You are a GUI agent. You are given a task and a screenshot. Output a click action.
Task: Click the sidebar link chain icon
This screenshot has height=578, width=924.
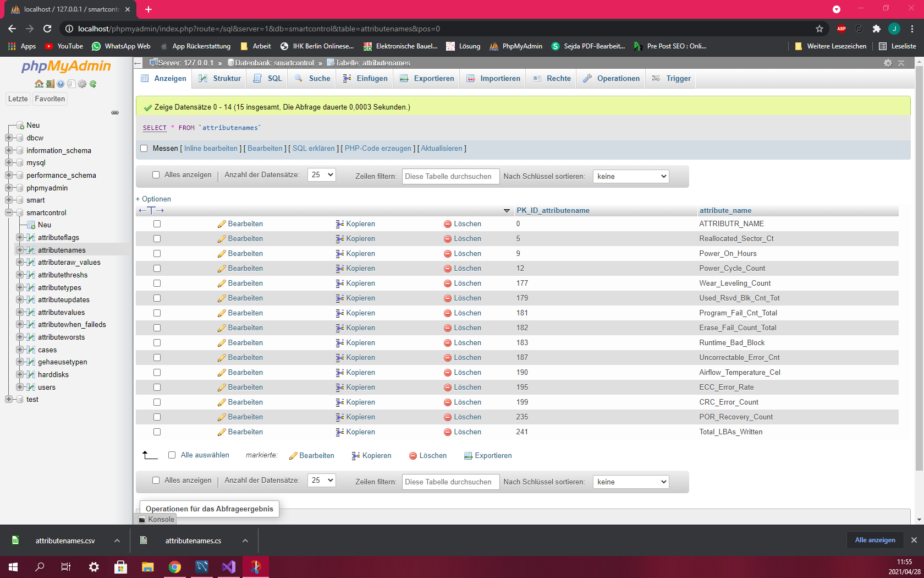[x=115, y=112]
